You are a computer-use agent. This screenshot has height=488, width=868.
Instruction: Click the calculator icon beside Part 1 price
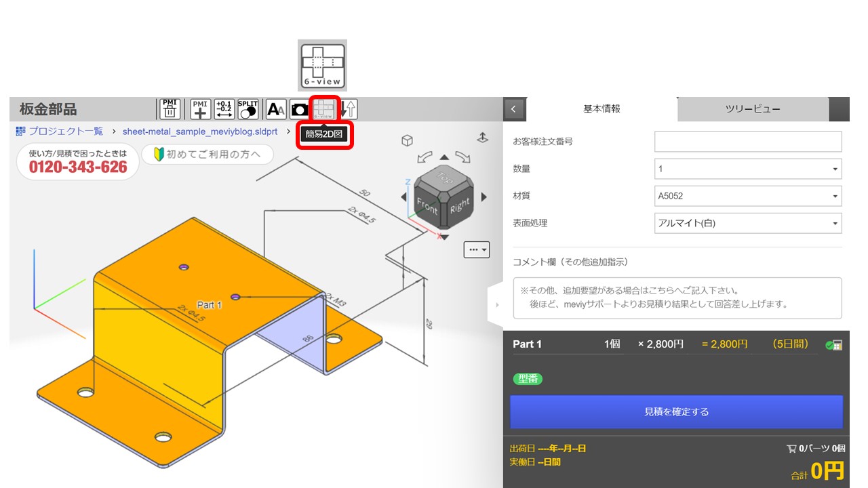(x=838, y=344)
